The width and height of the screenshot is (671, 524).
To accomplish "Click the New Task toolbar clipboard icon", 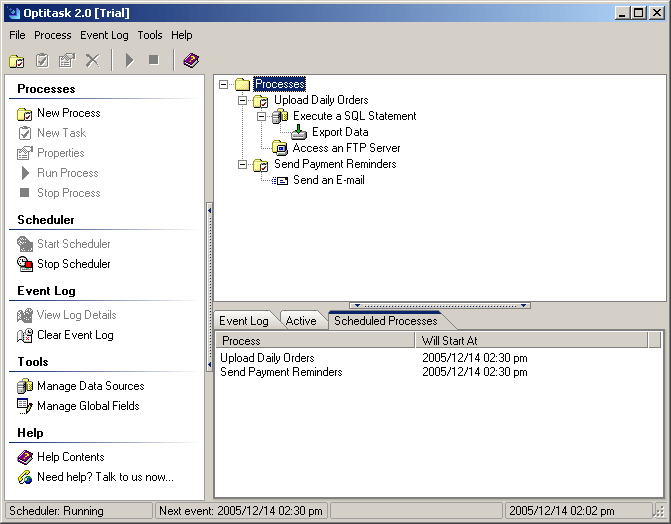I will [42, 60].
